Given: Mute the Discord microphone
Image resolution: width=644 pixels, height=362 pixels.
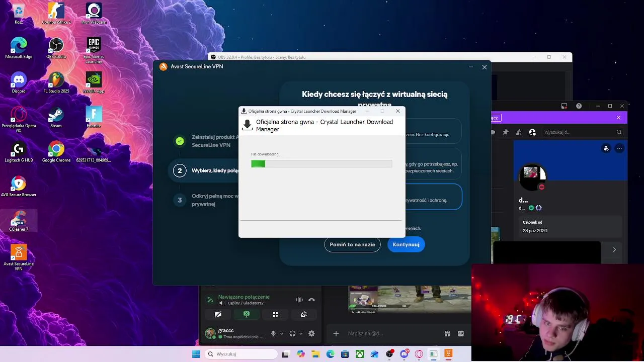Looking at the screenshot, I should point(273,333).
